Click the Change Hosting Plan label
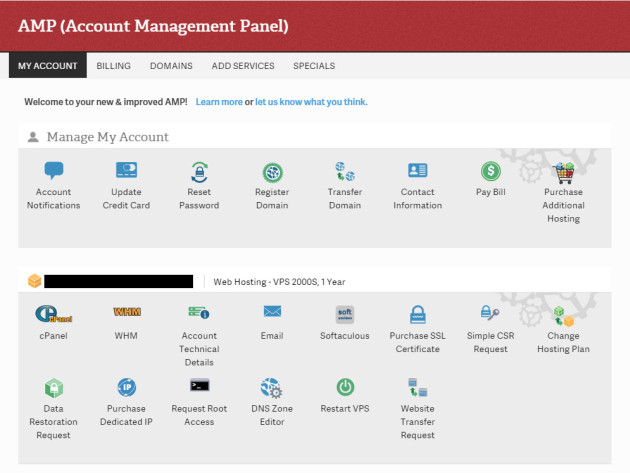Screen dimensions: 630x473 563,342
